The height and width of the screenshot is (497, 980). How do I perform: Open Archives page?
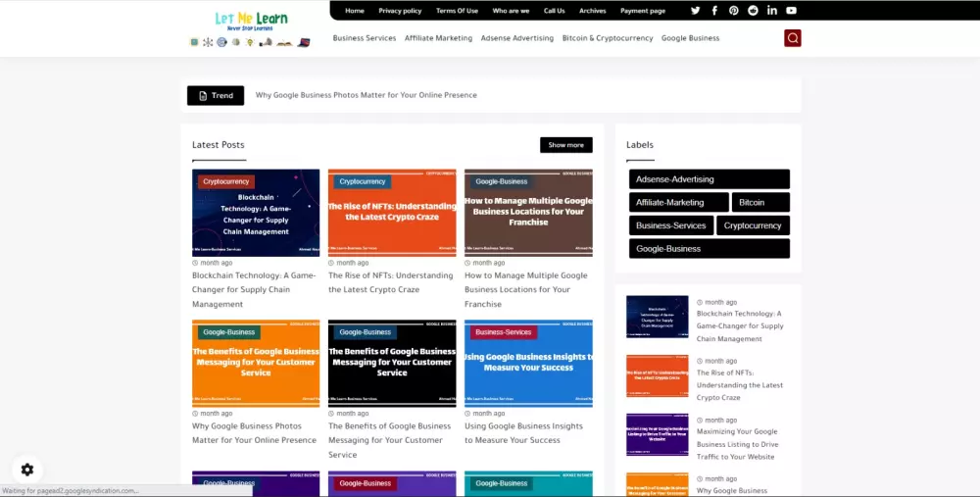click(593, 11)
